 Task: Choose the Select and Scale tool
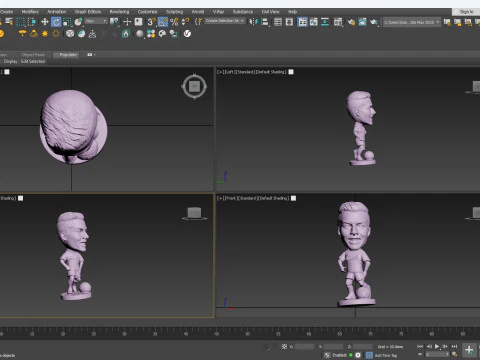pyautogui.click(x=67, y=22)
